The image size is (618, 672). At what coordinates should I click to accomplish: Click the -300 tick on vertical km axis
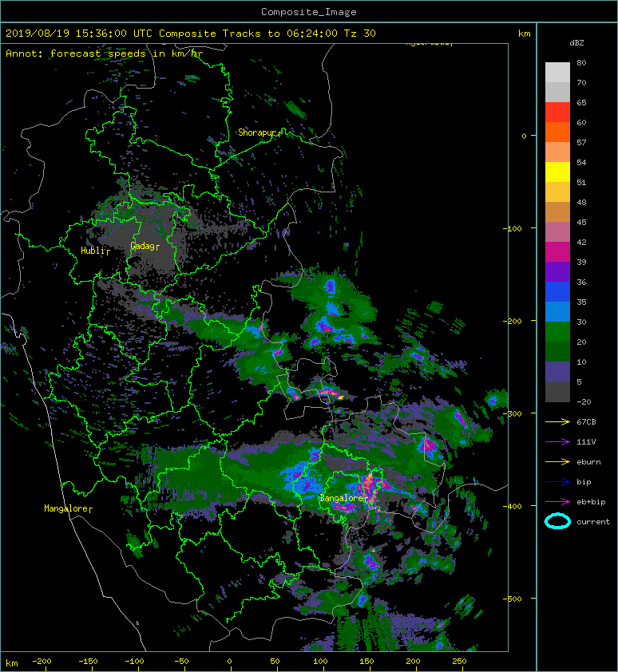(x=513, y=413)
